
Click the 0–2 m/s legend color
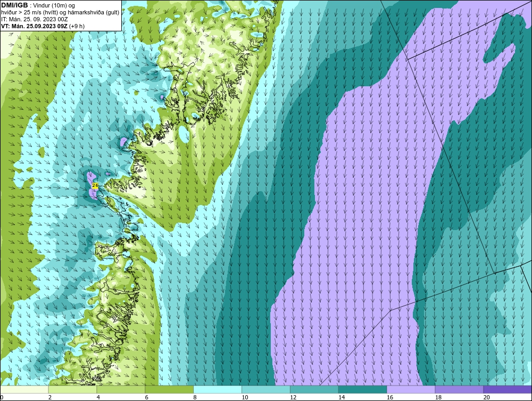coord(24,389)
